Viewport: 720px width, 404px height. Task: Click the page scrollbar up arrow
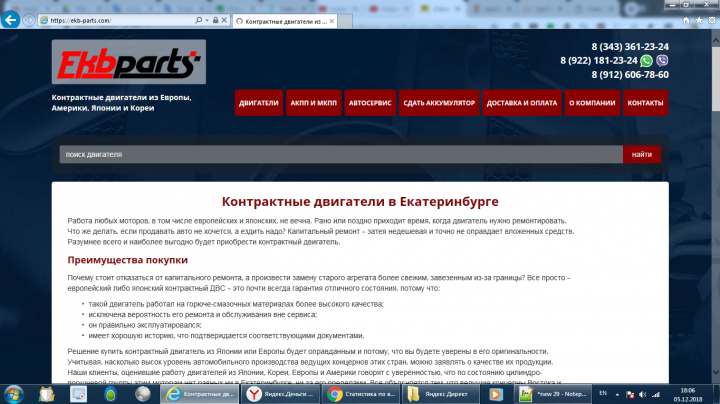click(715, 40)
